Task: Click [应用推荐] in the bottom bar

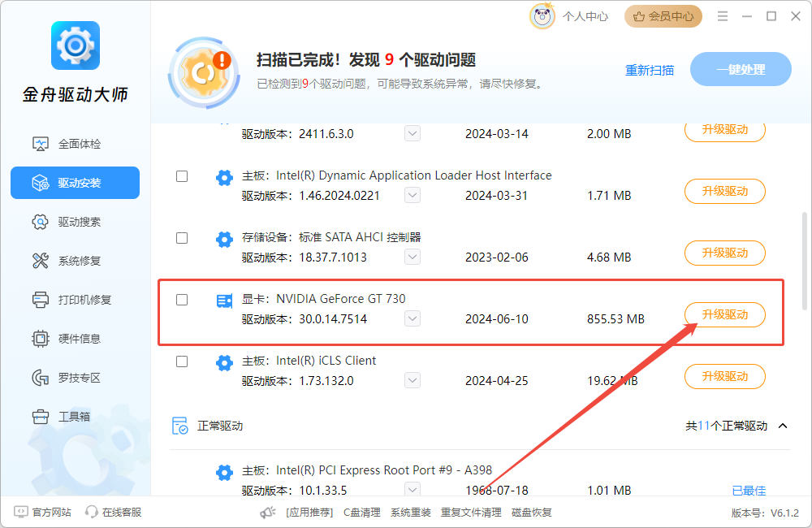Action: [309, 513]
